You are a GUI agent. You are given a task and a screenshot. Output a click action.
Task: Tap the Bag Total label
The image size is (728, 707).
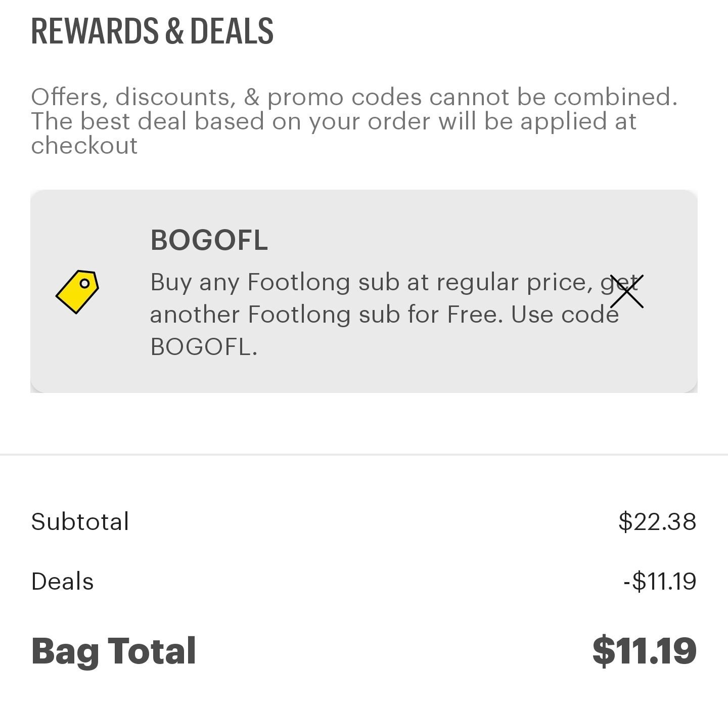point(113,651)
